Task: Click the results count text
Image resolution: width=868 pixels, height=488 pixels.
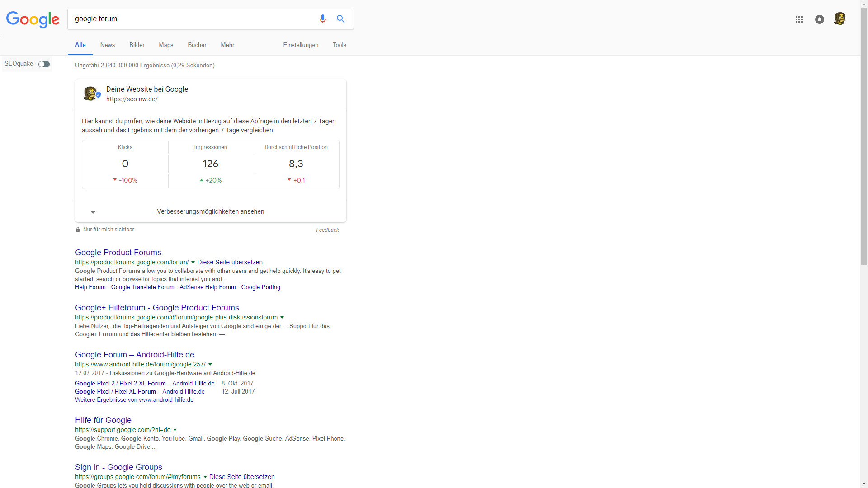Action: [x=145, y=66]
